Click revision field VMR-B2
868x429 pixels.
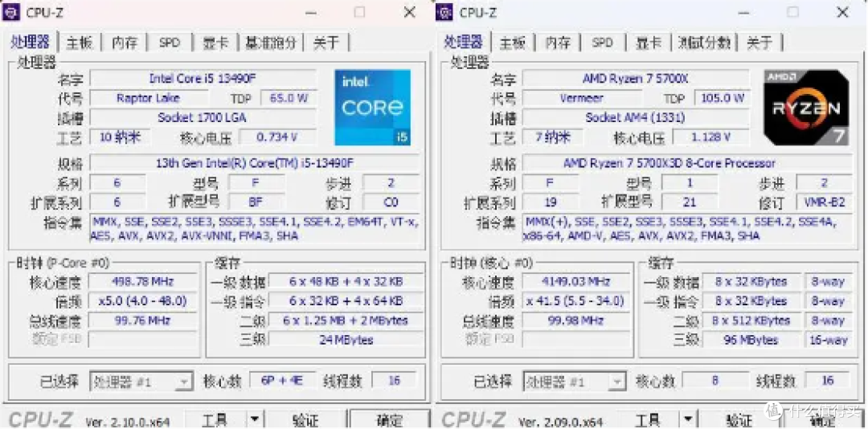coord(825,202)
